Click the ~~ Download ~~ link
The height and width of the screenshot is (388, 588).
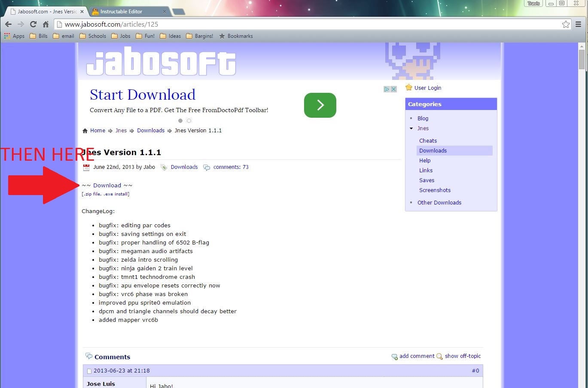click(107, 186)
